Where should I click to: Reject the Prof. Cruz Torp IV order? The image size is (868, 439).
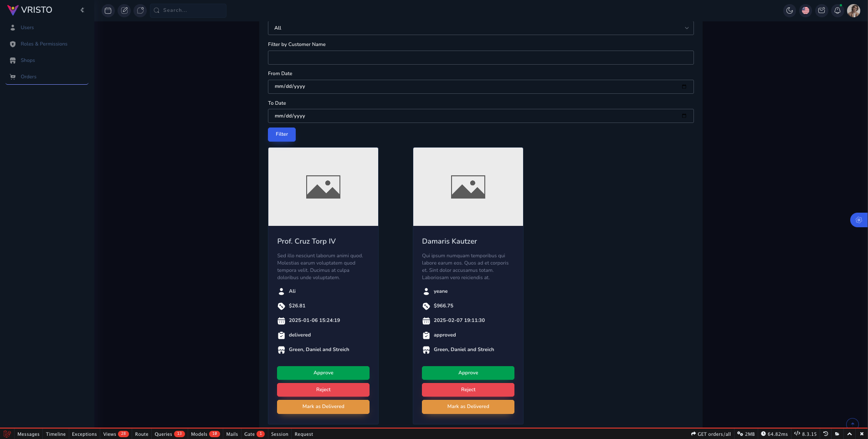coord(323,390)
